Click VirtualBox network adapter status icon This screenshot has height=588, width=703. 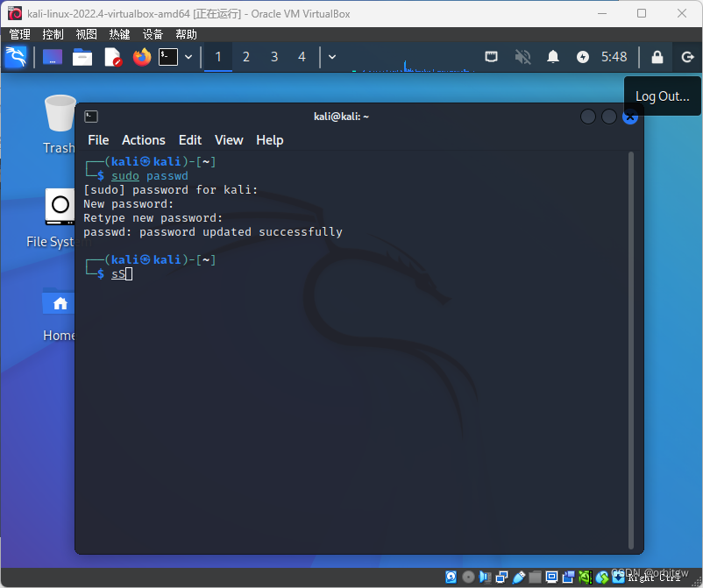[x=501, y=577]
